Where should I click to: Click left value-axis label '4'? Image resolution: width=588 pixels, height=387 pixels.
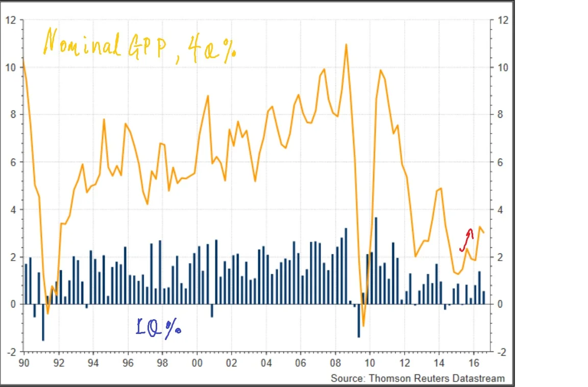click(x=13, y=210)
